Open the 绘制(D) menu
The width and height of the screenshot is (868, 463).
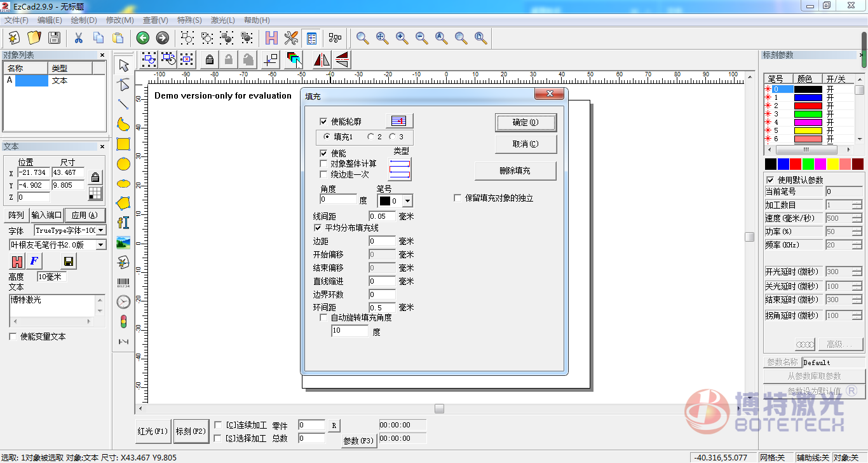pyautogui.click(x=84, y=20)
